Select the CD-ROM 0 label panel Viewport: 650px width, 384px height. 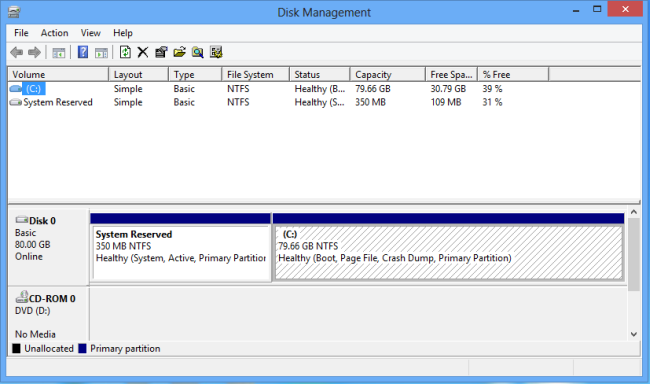coord(48,314)
